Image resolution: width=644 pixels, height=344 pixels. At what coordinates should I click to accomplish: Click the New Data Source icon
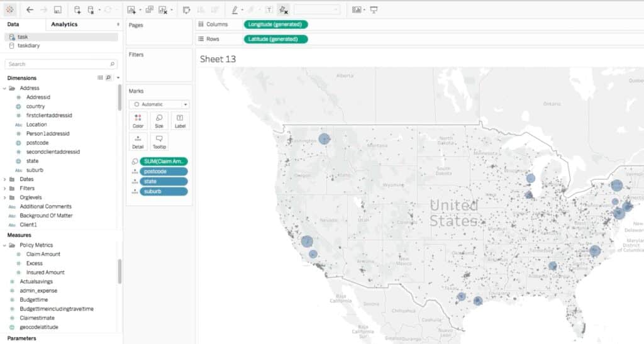pyautogui.click(x=77, y=10)
